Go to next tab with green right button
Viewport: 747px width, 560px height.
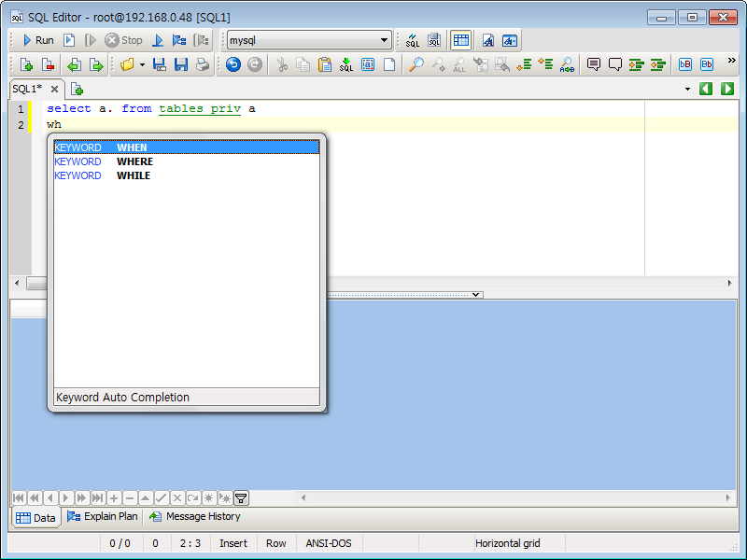click(727, 89)
